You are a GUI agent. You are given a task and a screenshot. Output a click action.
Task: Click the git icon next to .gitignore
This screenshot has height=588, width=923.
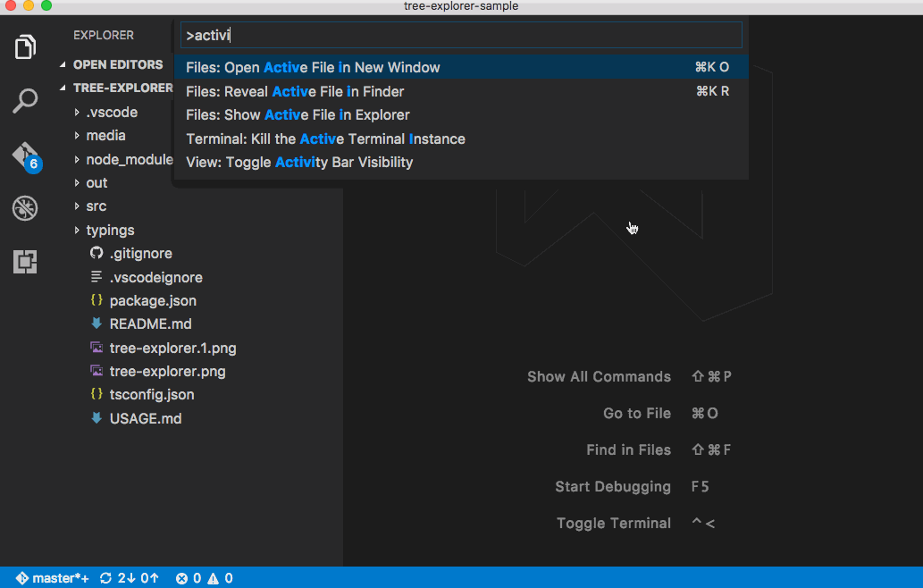96,253
